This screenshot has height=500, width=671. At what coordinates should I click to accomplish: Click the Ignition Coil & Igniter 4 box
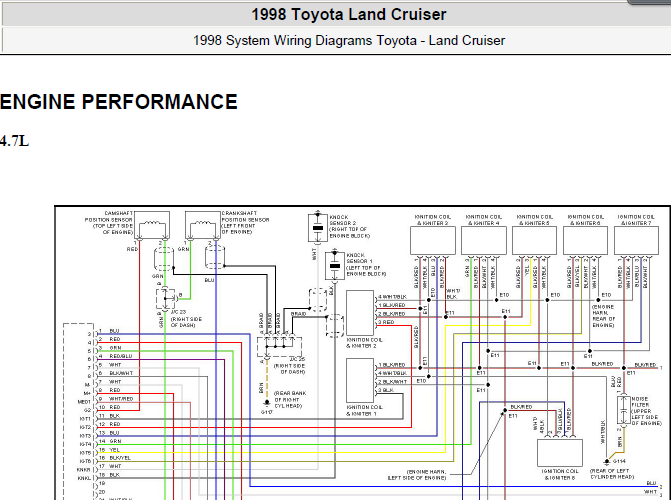pos(484,241)
